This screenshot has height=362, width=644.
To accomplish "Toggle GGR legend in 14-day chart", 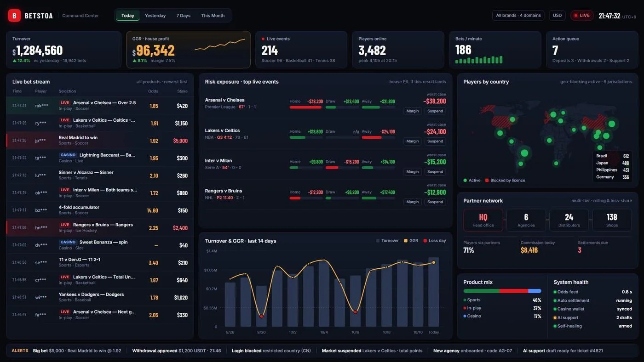I will [411, 241].
